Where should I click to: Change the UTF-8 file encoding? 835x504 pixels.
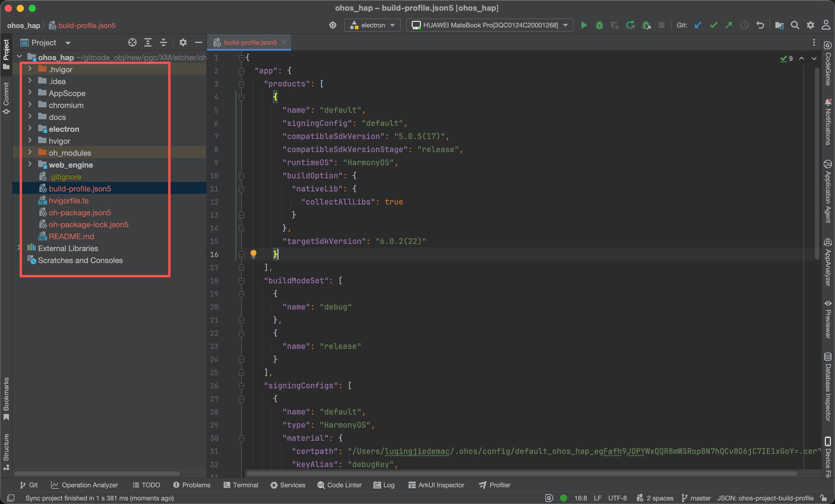pos(617,498)
